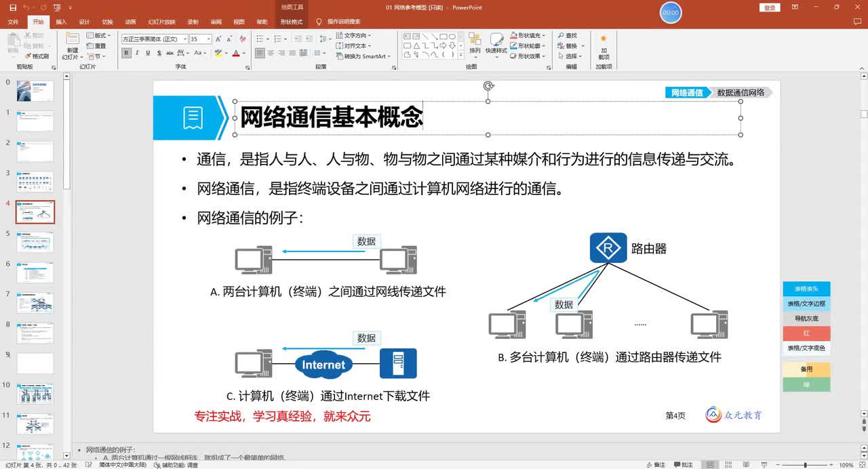This screenshot has width=868, height=469.
Task: Open the File (文件) menu
Action: 13,22
